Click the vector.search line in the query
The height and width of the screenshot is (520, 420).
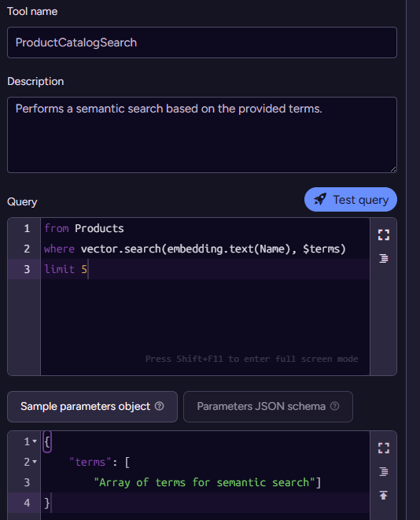pos(195,249)
